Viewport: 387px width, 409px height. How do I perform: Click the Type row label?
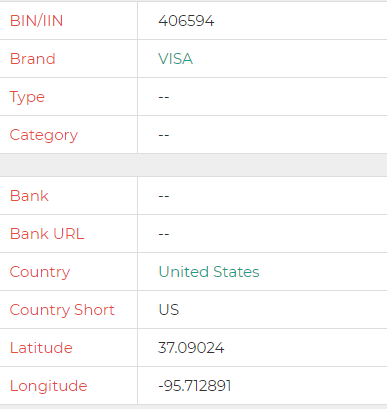click(27, 97)
